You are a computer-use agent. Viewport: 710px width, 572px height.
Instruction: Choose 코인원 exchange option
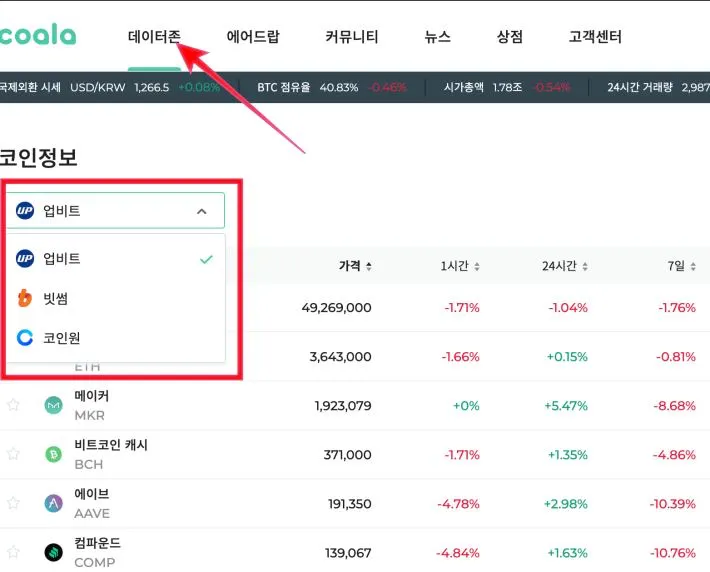115,337
